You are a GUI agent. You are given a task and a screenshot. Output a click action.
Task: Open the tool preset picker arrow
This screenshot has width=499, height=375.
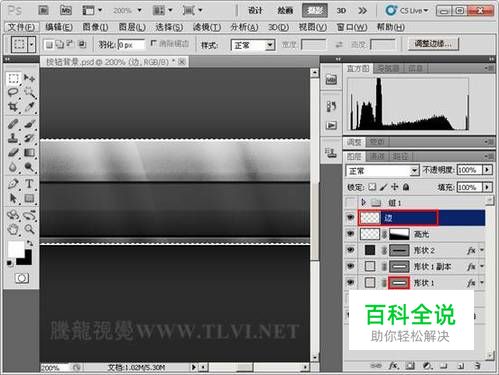(x=32, y=44)
